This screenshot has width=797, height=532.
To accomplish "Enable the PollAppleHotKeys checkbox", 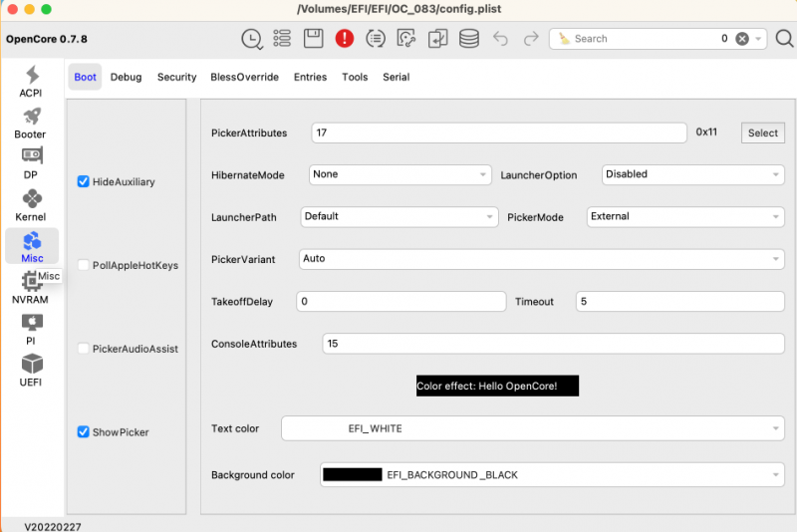I will pyautogui.click(x=84, y=266).
